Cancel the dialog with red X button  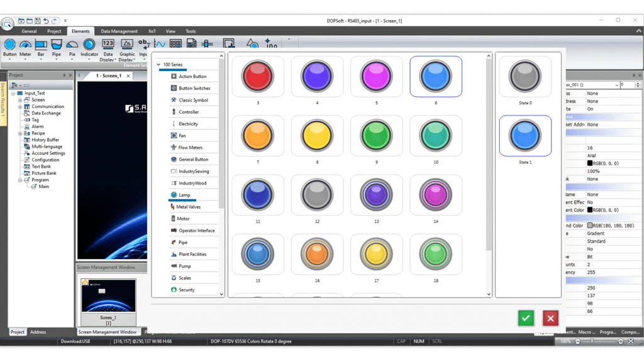tap(550, 318)
